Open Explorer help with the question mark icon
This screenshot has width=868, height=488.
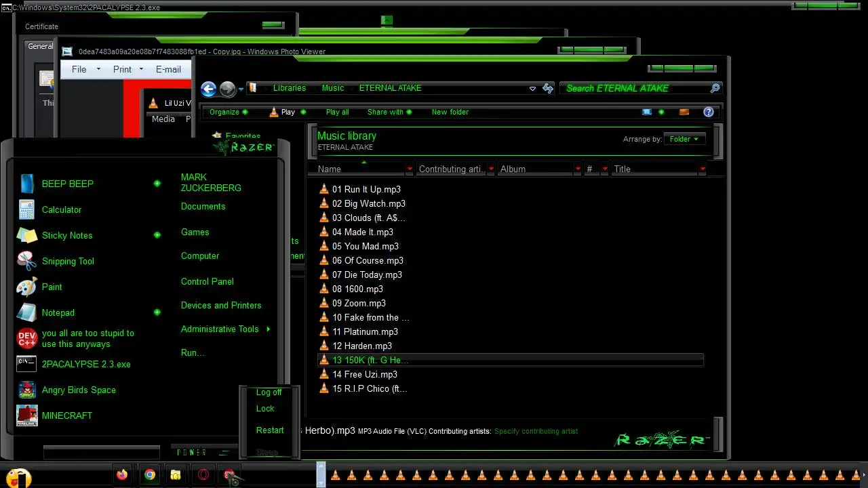point(709,112)
